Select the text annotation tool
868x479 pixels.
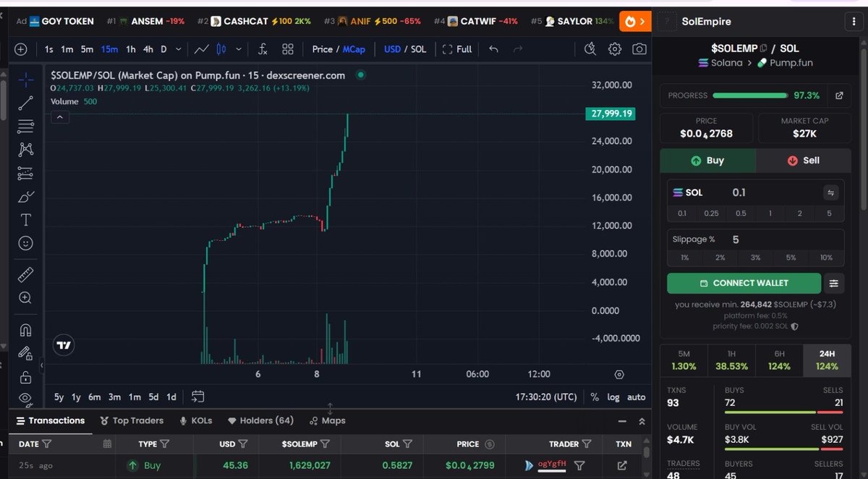pos(26,220)
